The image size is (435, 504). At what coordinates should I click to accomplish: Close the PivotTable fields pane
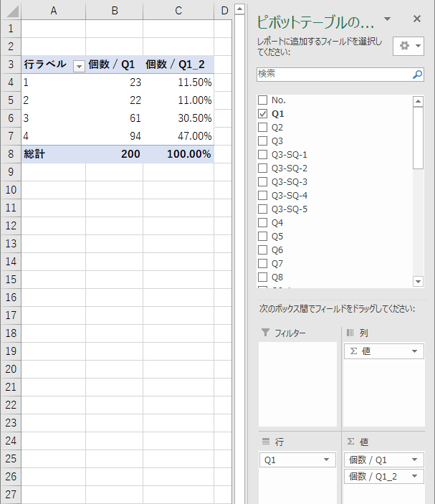417,19
